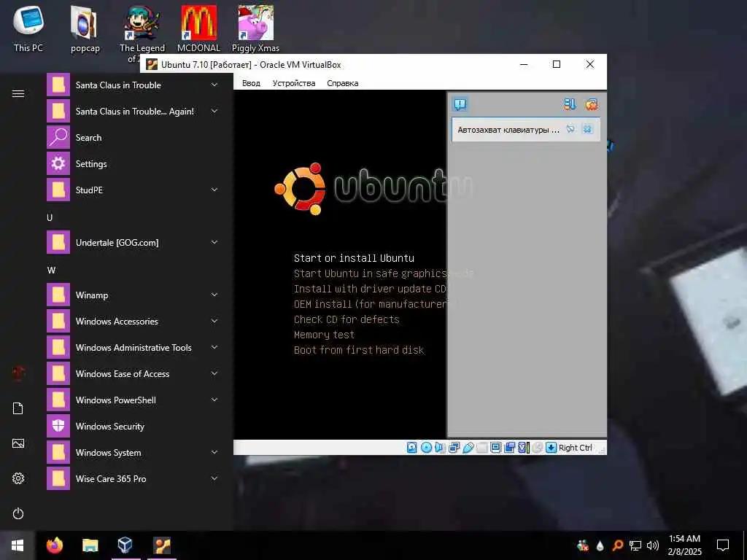The width and height of the screenshot is (747, 560).
Task: Expand the Windows PowerShell folder
Action: (x=214, y=400)
